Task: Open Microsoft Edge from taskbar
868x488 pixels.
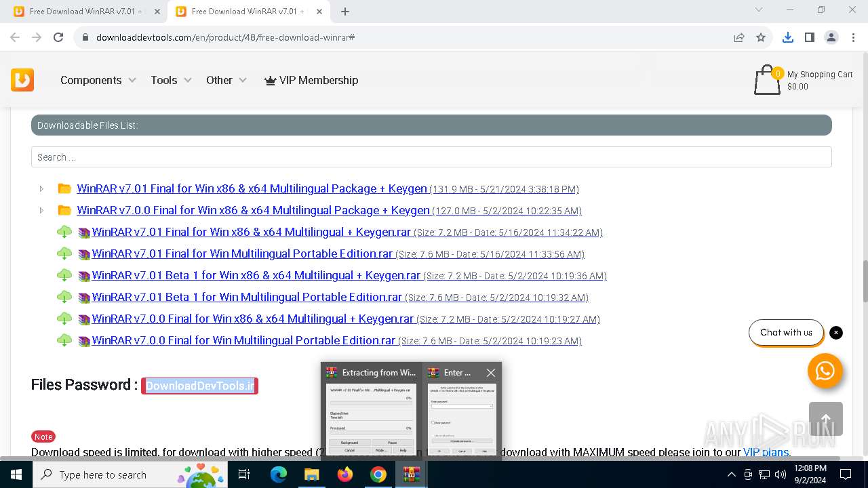Action: [x=279, y=474]
